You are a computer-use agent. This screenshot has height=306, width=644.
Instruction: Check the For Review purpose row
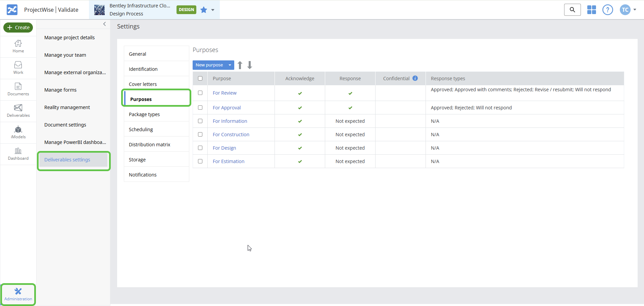[200, 93]
